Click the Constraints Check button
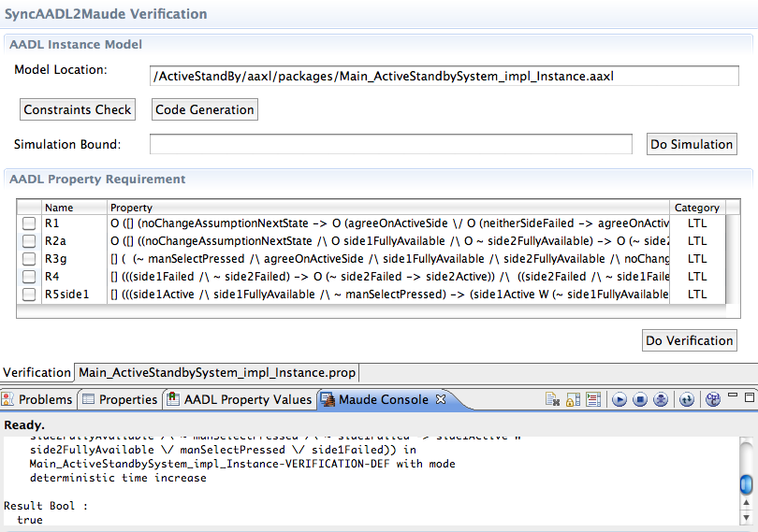The image size is (758, 532). coord(78,109)
